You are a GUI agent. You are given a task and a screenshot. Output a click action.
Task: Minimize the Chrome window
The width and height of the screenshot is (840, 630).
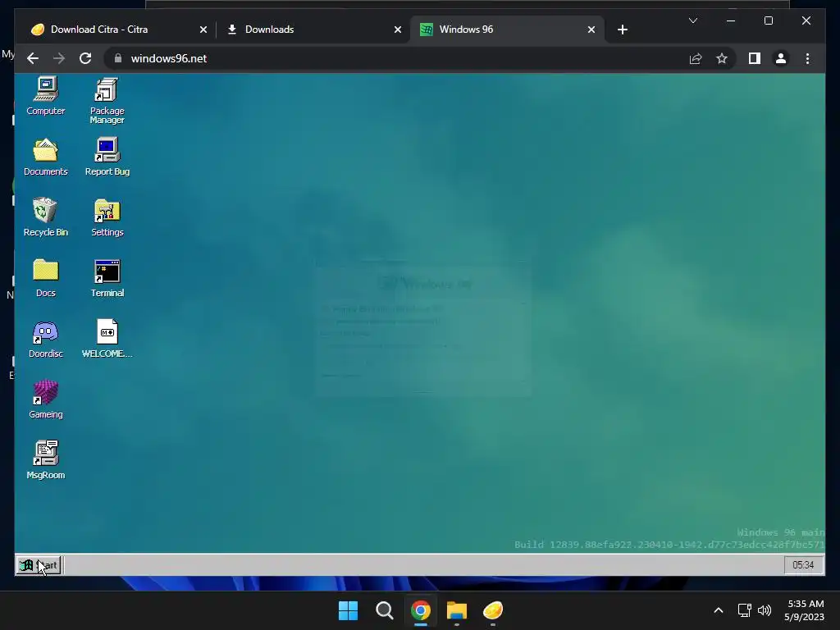tap(731, 21)
